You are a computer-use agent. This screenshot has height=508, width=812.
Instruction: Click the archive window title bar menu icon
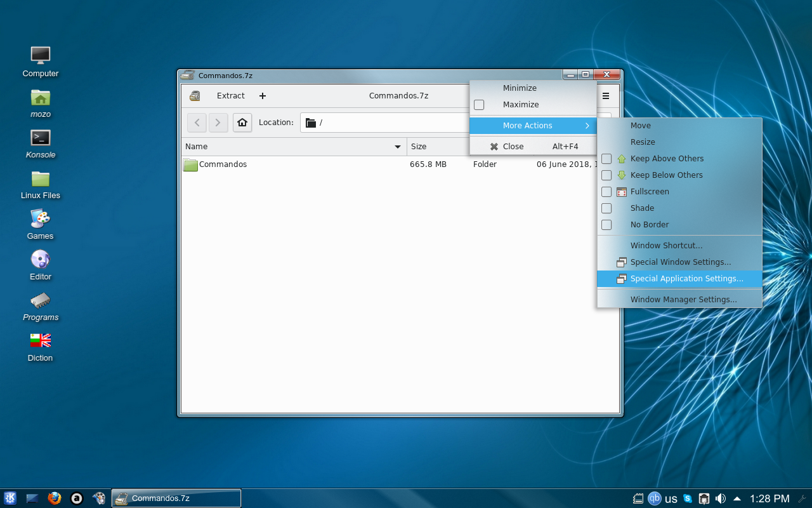coord(187,76)
